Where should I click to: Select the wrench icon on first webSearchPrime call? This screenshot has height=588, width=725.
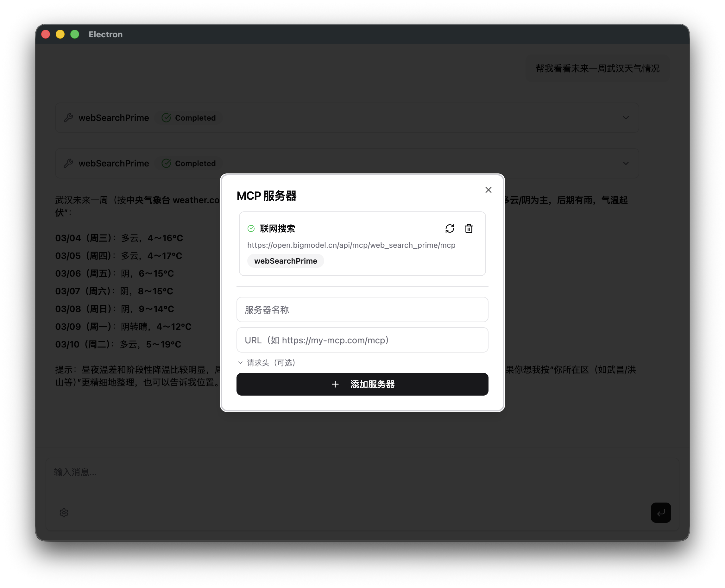tap(68, 117)
